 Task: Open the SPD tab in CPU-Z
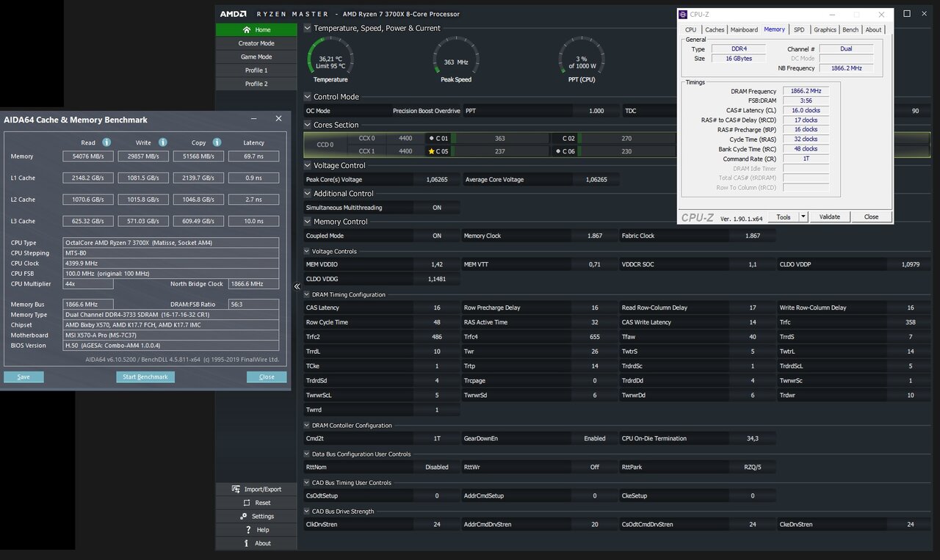(x=799, y=30)
